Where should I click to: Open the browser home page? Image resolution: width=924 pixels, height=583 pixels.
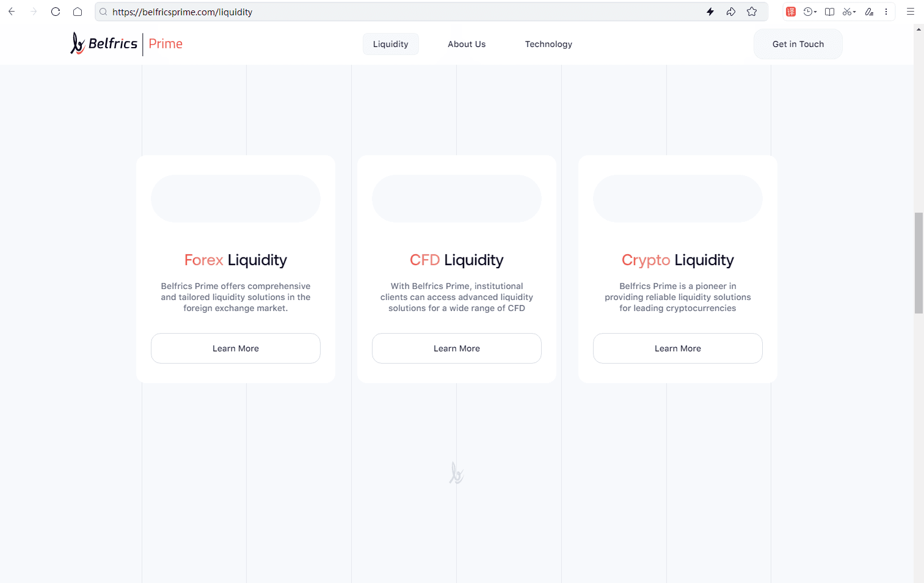tap(78, 12)
